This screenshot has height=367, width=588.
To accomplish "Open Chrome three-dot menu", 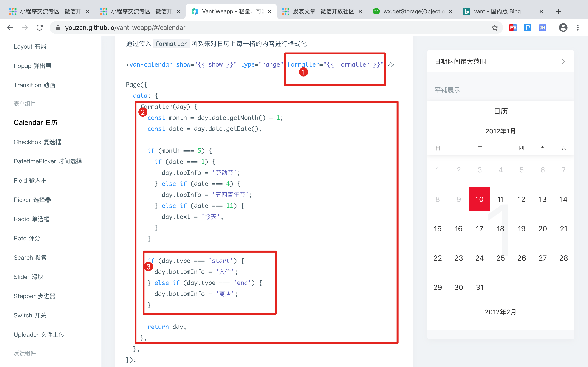I will [x=578, y=28].
